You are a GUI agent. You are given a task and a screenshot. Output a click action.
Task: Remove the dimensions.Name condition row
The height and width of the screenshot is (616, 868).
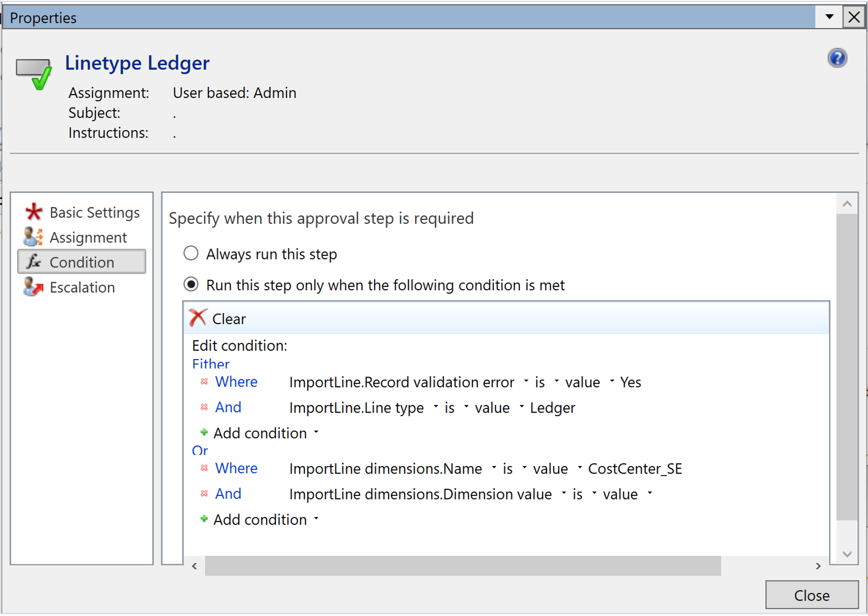(x=204, y=468)
